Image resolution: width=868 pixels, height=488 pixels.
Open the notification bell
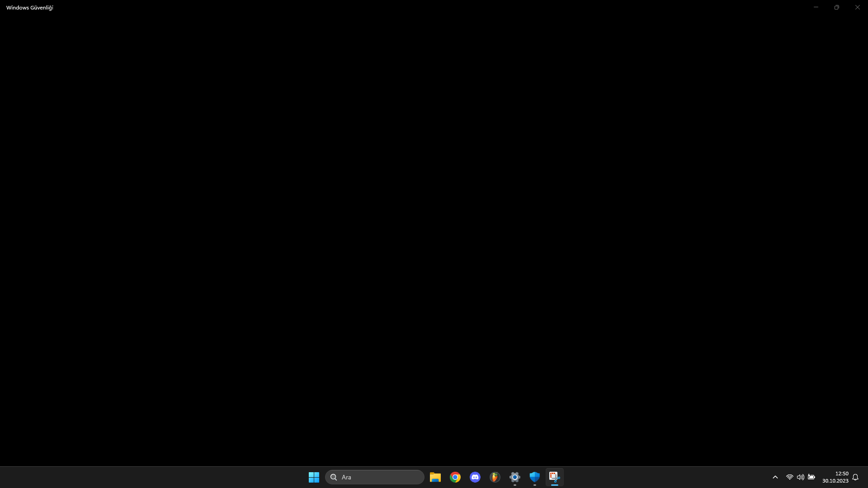tap(855, 477)
